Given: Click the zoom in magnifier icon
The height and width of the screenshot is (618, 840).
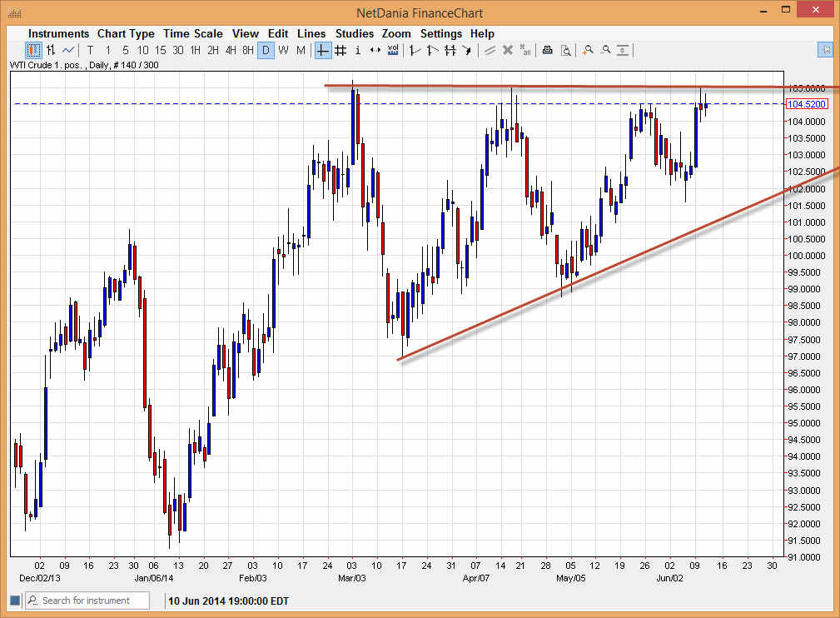Looking at the screenshot, I should (x=588, y=50).
